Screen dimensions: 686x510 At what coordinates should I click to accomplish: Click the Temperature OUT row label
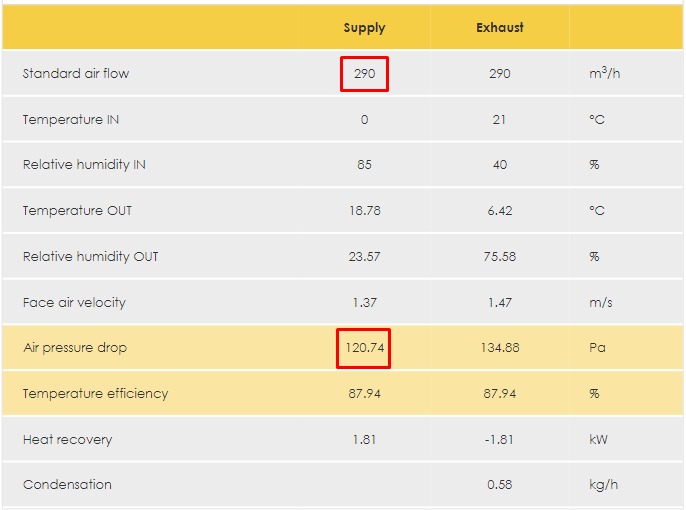coord(77,211)
